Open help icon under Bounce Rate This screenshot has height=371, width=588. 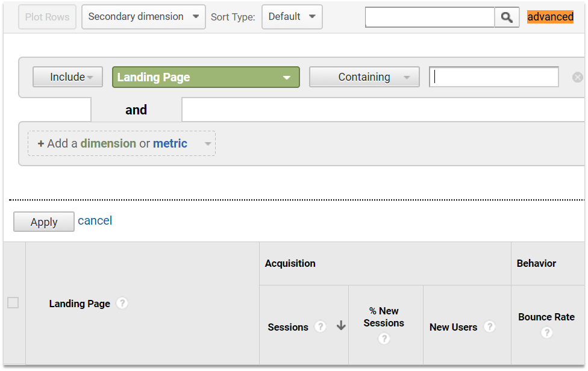546,333
